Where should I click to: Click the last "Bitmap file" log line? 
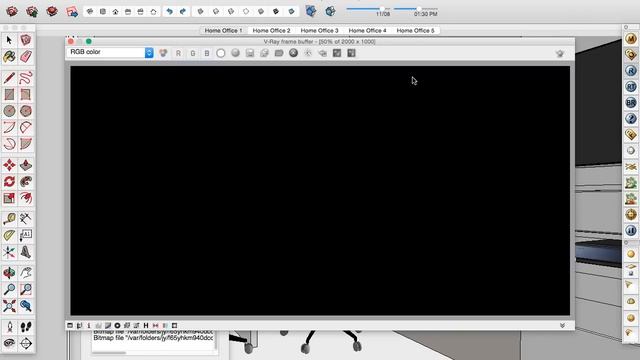pos(153,338)
